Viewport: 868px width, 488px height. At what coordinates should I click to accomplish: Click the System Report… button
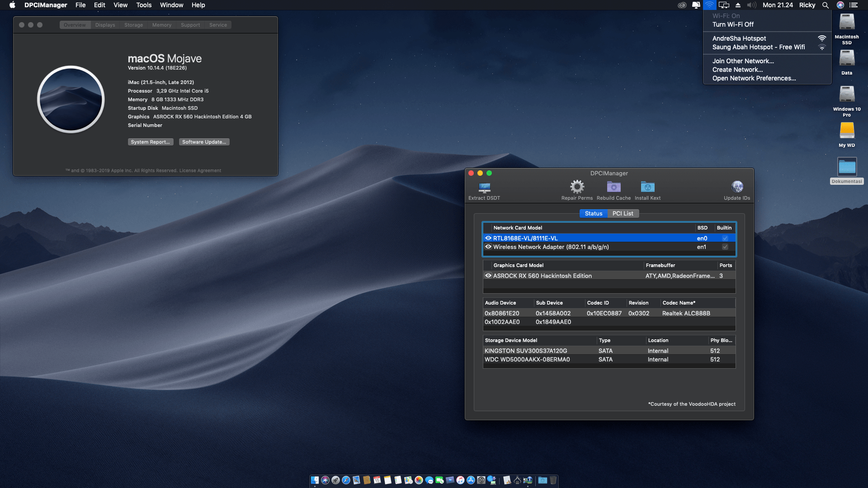coord(151,142)
